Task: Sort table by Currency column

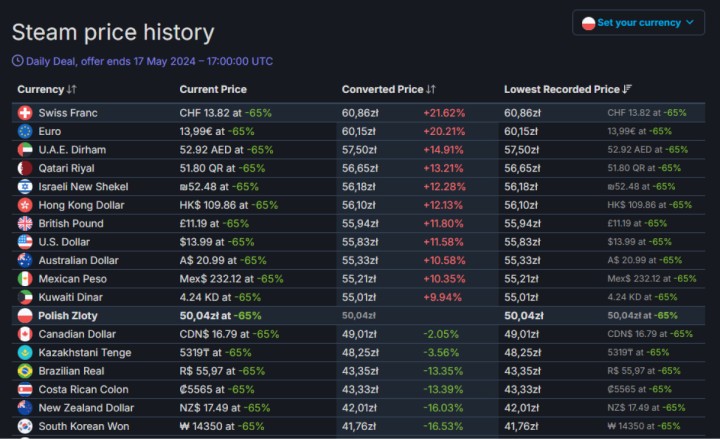Action: [47, 90]
